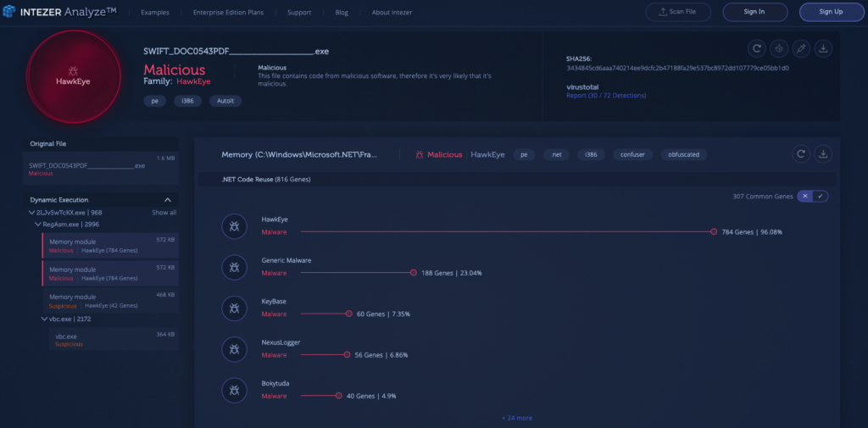Click the Generic Malware 188 genes bar endpoint

tap(413, 273)
